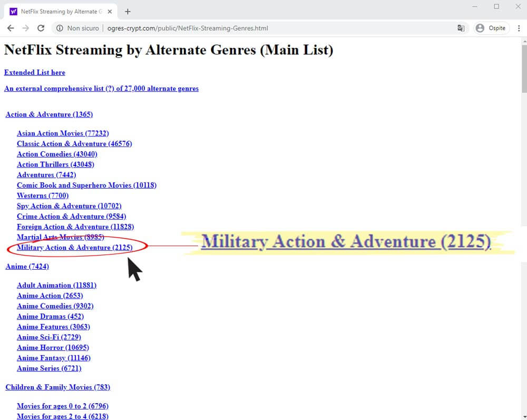
Task: Close the NetFlix Streaming tab
Action: 110,12
